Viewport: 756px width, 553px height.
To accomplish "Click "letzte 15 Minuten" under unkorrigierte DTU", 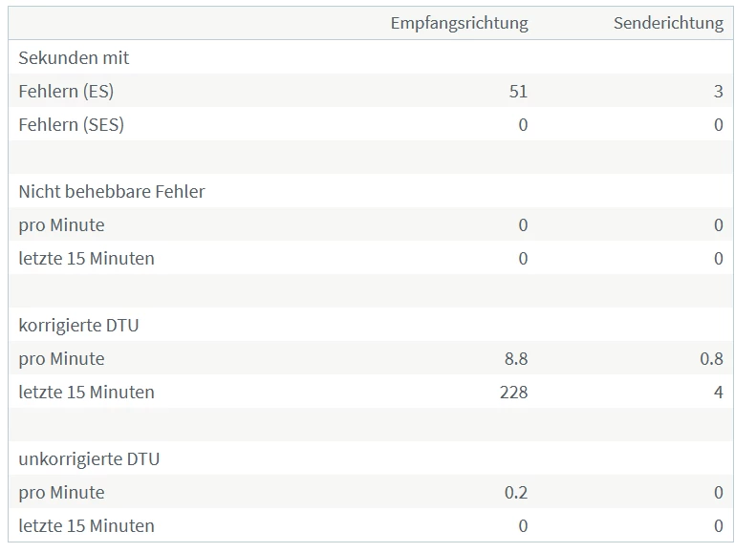I will click(x=86, y=526).
